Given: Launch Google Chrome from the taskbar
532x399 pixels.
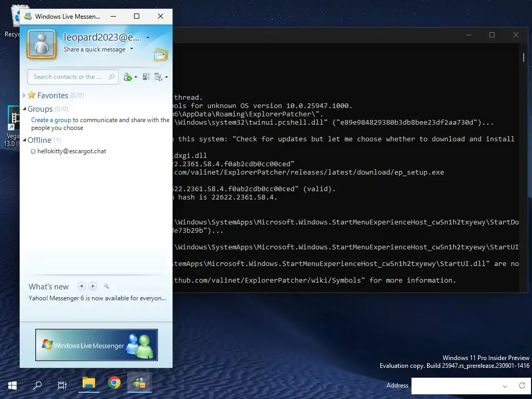Looking at the screenshot, I should coord(114,383).
